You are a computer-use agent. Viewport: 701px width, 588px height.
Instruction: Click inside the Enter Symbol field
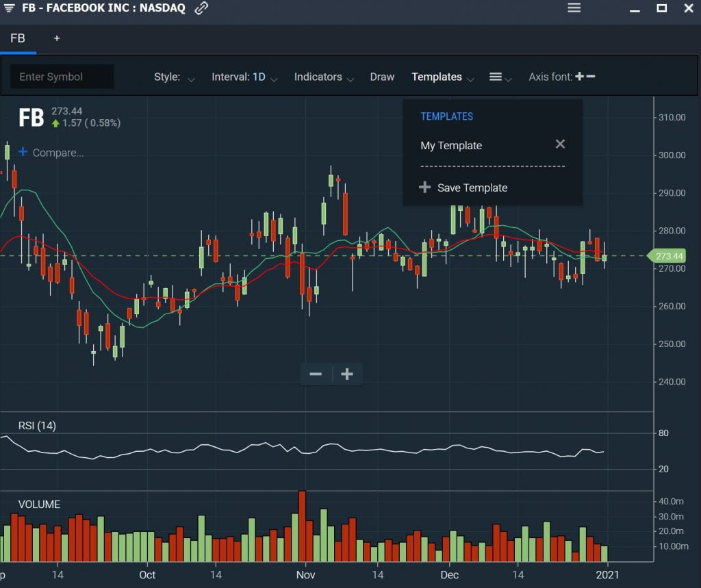62,77
